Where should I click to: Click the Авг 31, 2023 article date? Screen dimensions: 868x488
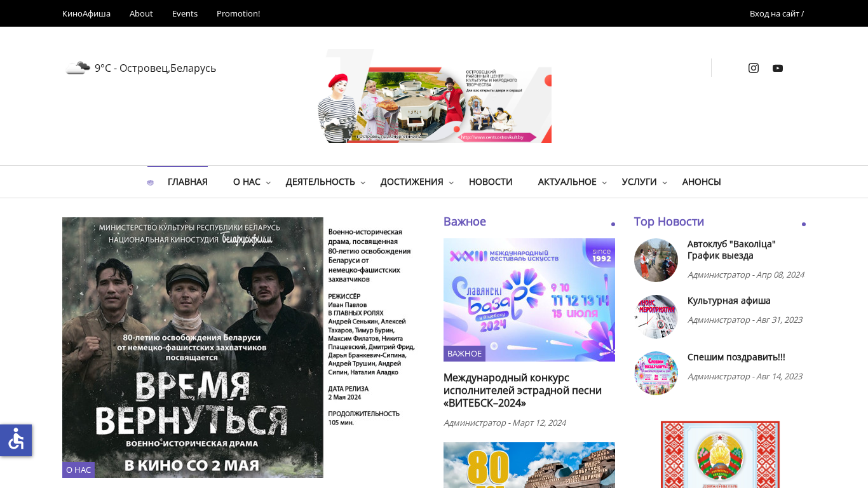click(779, 320)
